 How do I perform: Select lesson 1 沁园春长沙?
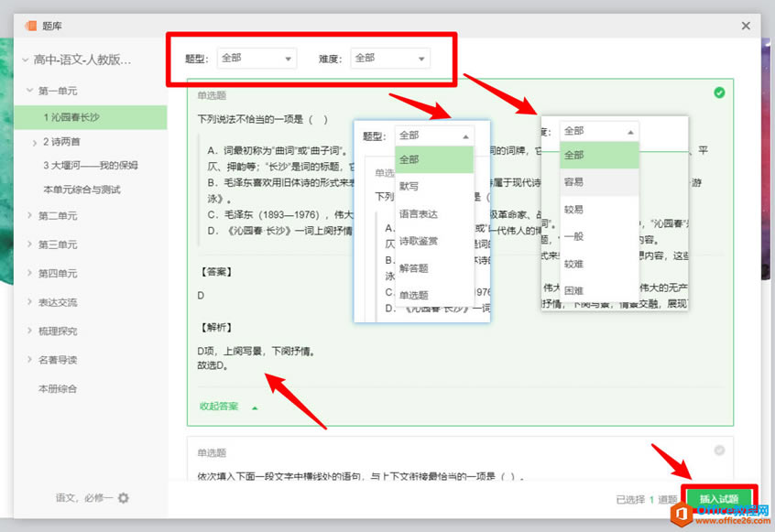(91, 117)
